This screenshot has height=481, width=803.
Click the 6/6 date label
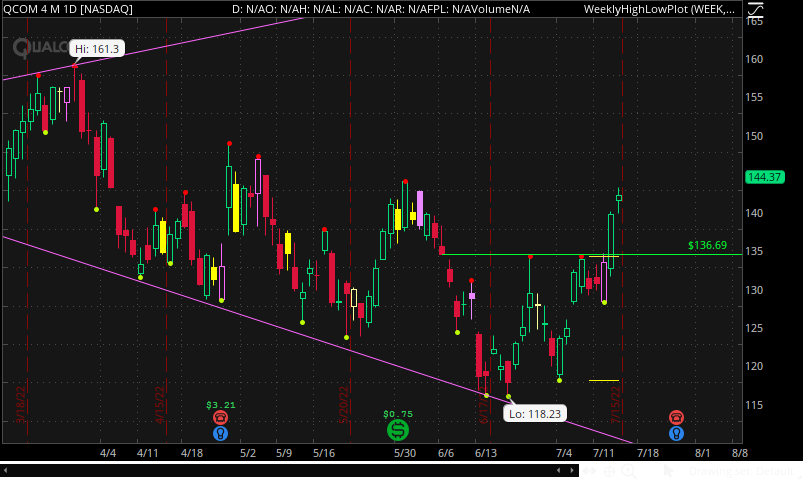446,453
